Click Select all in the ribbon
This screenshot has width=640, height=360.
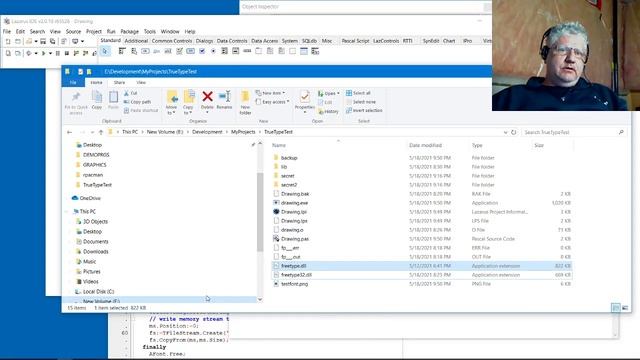[x=358, y=93]
